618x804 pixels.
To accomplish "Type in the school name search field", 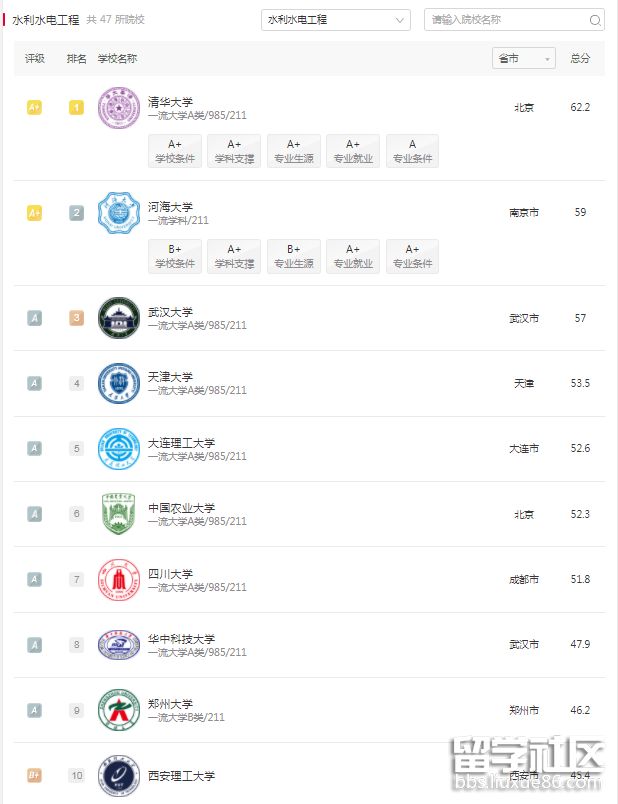I will [x=506, y=20].
